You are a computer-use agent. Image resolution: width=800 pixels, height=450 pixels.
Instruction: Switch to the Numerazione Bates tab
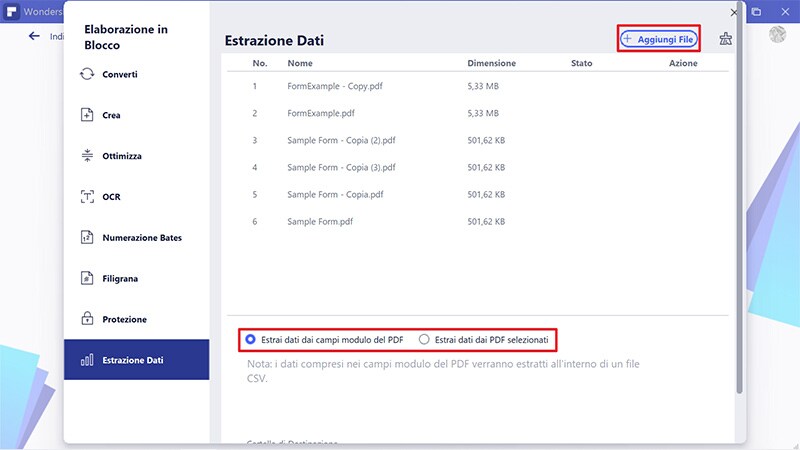click(x=142, y=238)
